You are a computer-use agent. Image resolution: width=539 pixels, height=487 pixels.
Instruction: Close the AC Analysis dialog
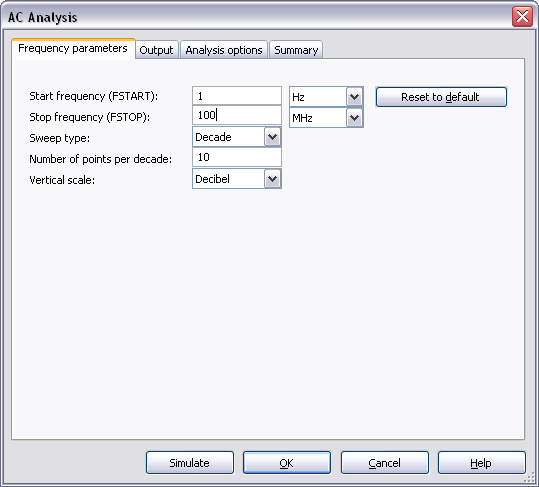point(522,16)
